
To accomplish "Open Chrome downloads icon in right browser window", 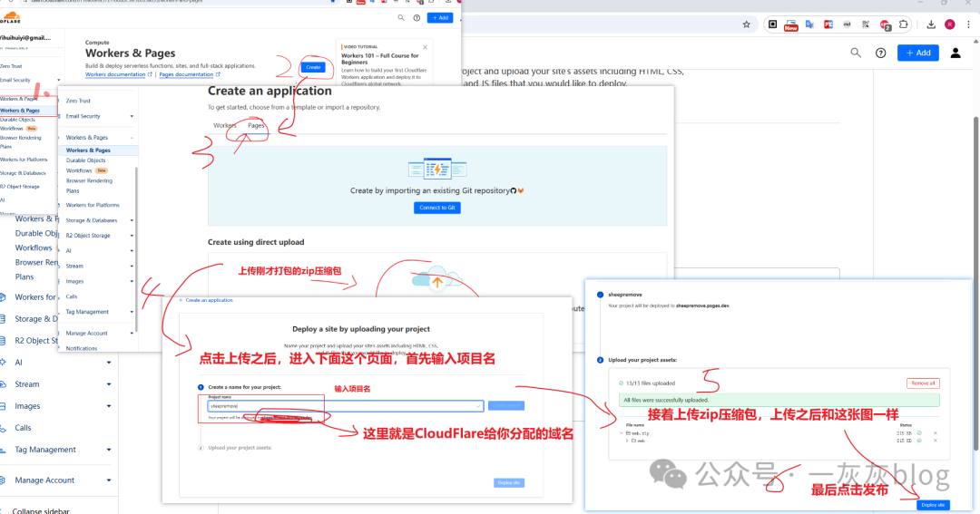I will [x=931, y=24].
